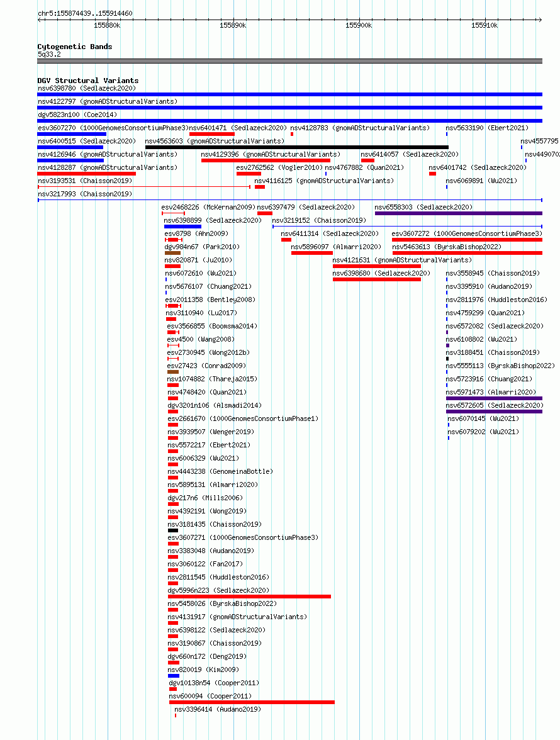Click nsv5971473 (Almarri2020) label
The width and height of the screenshot is (560, 740).
click(491, 392)
